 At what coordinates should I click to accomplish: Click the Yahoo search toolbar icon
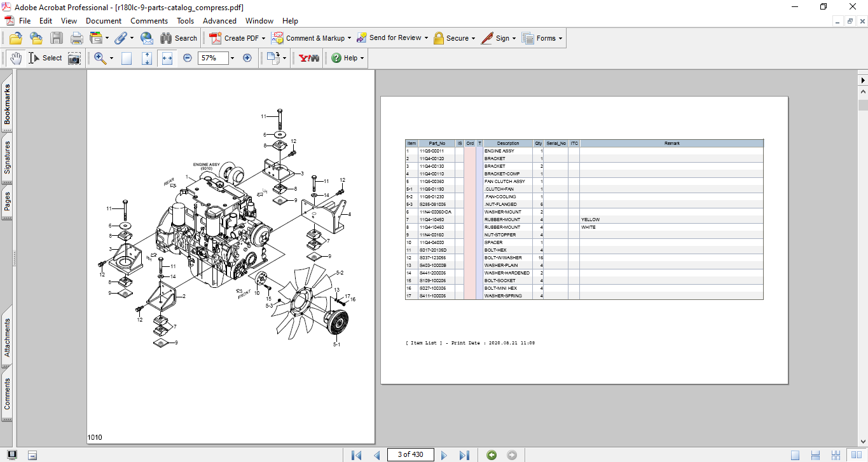coord(309,58)
